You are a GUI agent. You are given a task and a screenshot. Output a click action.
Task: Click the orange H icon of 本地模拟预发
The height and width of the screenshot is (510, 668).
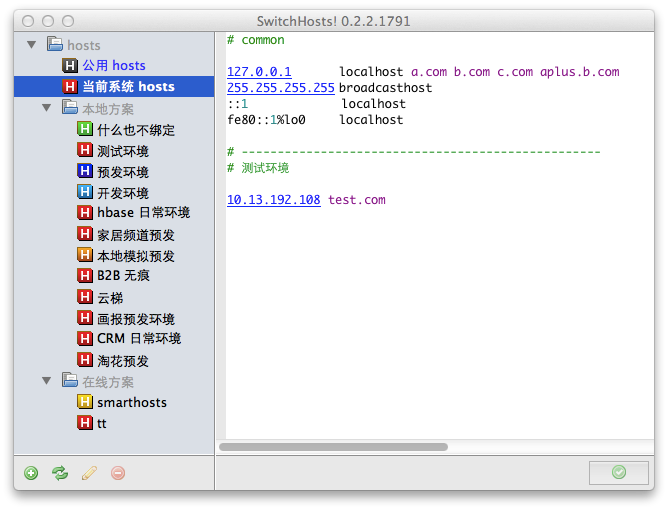point(85,255)
